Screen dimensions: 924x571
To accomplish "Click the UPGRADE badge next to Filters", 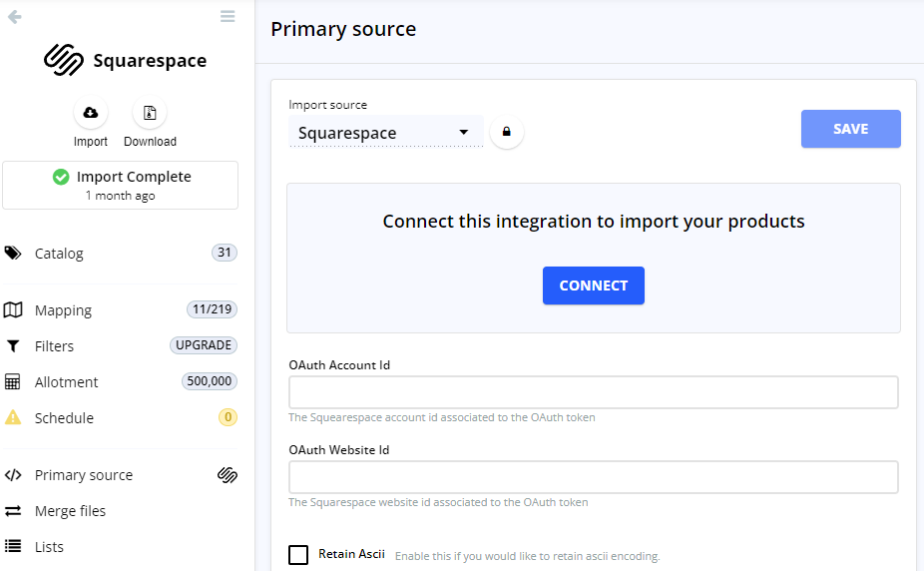I will click(204, 345).
